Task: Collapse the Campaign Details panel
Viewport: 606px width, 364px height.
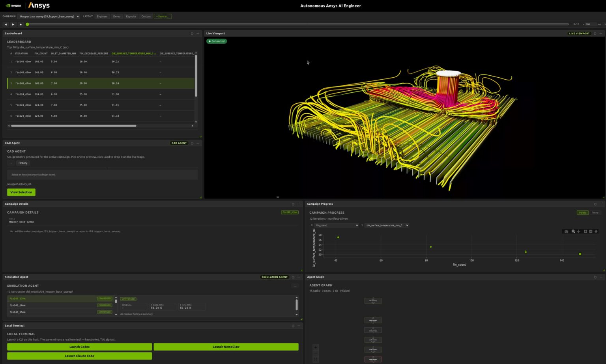Action: pos(299,204)
